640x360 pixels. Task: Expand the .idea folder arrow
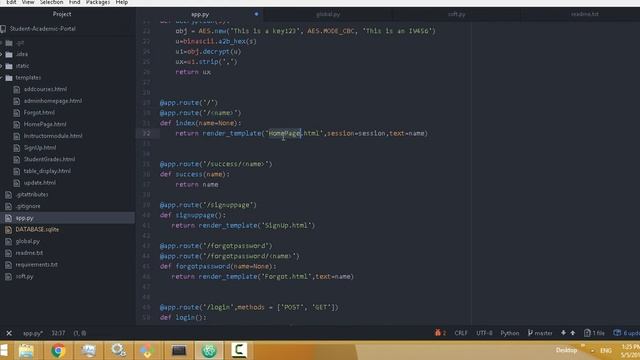point(2,54)
